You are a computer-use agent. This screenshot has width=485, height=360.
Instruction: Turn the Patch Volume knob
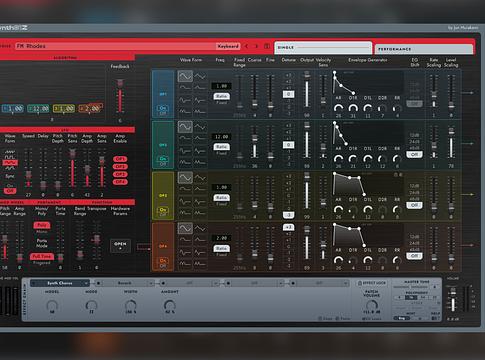click(x=371, y=305)
